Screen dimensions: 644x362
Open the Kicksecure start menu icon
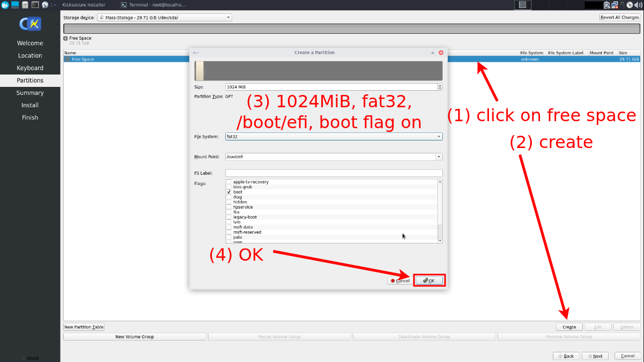point(5,5)
